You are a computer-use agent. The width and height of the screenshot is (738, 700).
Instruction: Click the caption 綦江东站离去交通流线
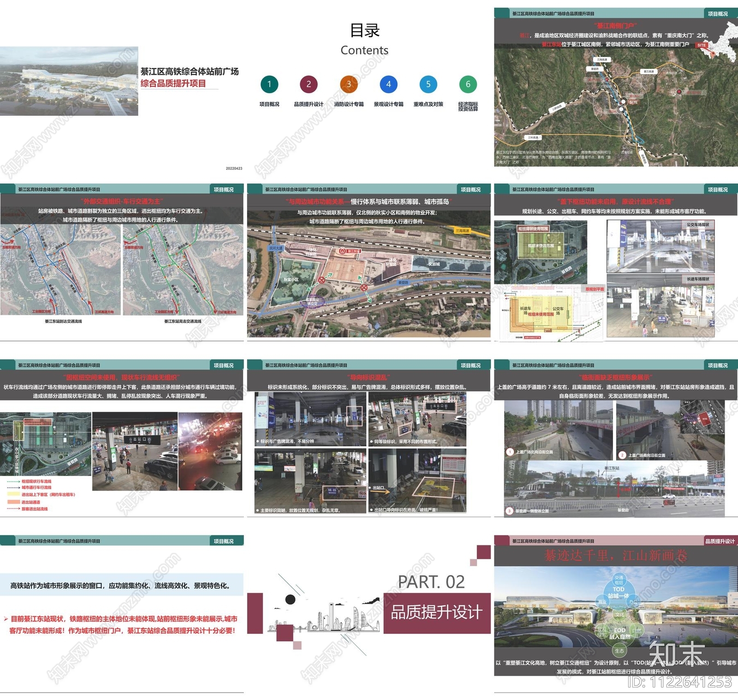click(183, 321)
